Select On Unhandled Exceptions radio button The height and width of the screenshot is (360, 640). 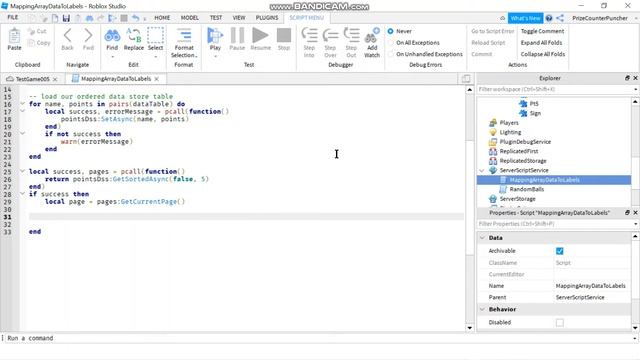point(391,54)
